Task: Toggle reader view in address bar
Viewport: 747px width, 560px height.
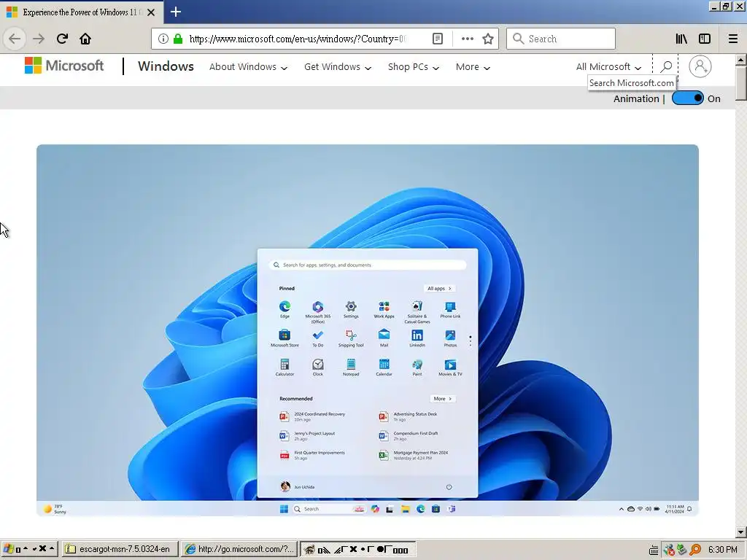Action: [x=438, y=39]
